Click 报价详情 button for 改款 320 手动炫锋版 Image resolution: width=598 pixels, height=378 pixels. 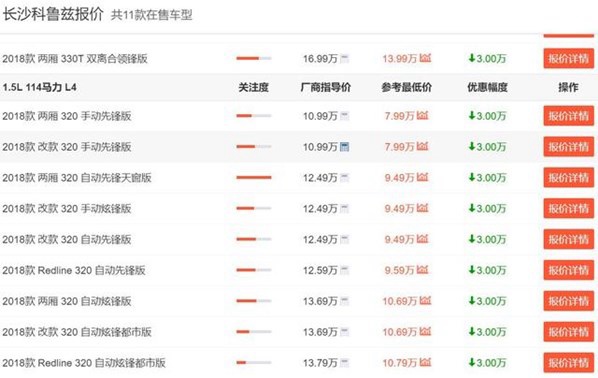pos(569,209)
